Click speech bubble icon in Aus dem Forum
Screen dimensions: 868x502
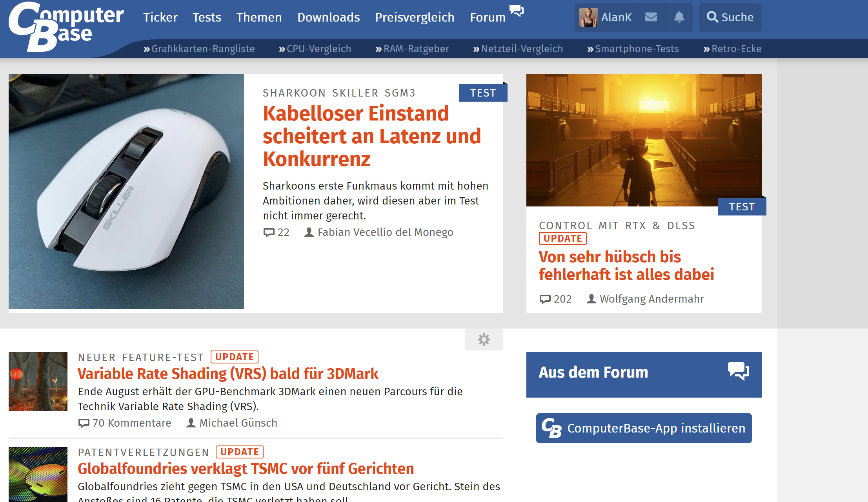point(738,371)
